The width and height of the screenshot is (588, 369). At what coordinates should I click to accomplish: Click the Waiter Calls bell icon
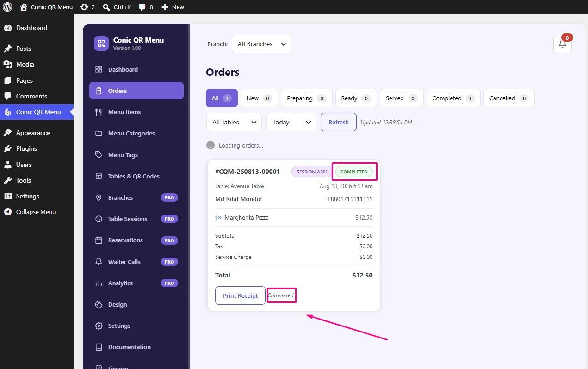pyautogui.click(x=99, y=262)
